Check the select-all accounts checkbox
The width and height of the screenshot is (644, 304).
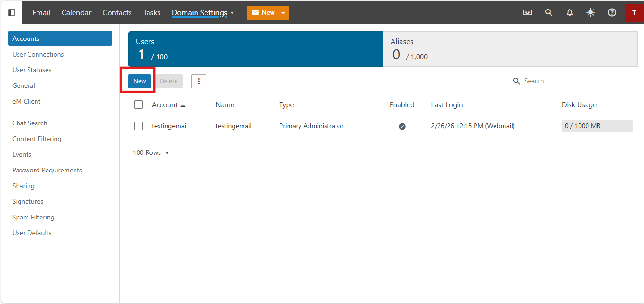pos(139,105)
